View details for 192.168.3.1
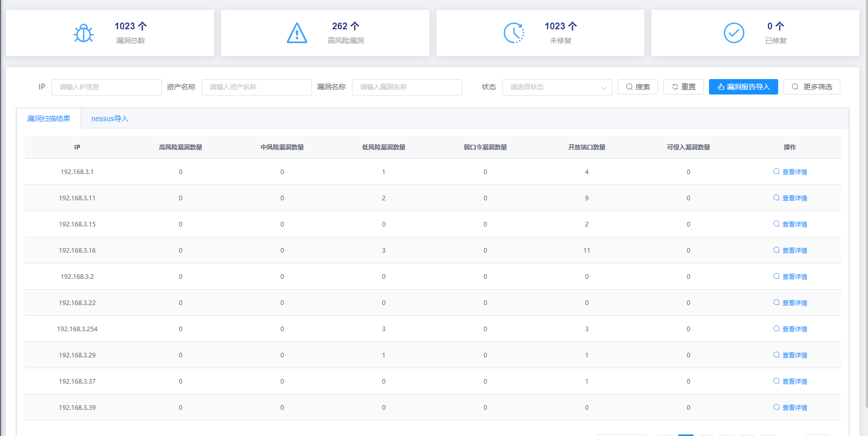 pos(790,172)
